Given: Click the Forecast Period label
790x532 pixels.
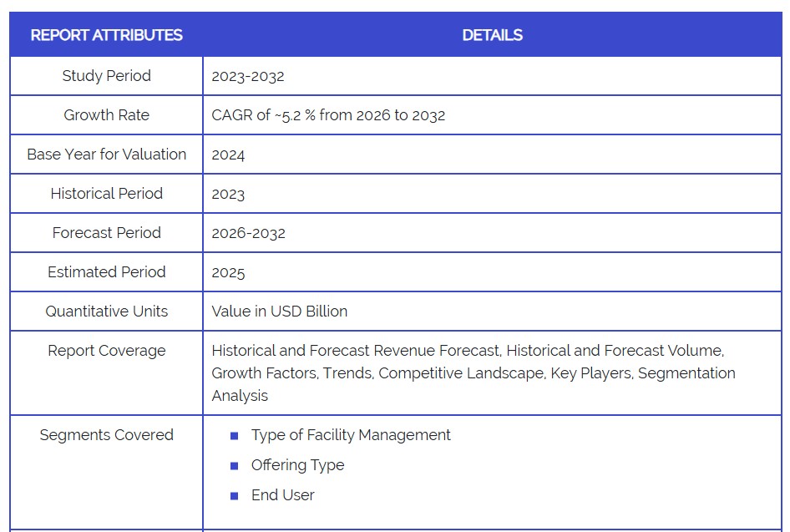Looking at the screenshot, I should pos(106,233).
